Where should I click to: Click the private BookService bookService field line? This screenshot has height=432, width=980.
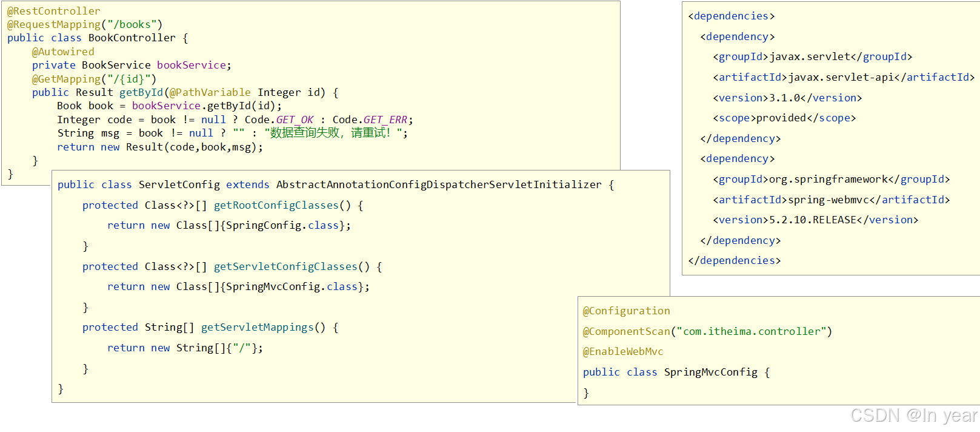[x=132, y=65]
